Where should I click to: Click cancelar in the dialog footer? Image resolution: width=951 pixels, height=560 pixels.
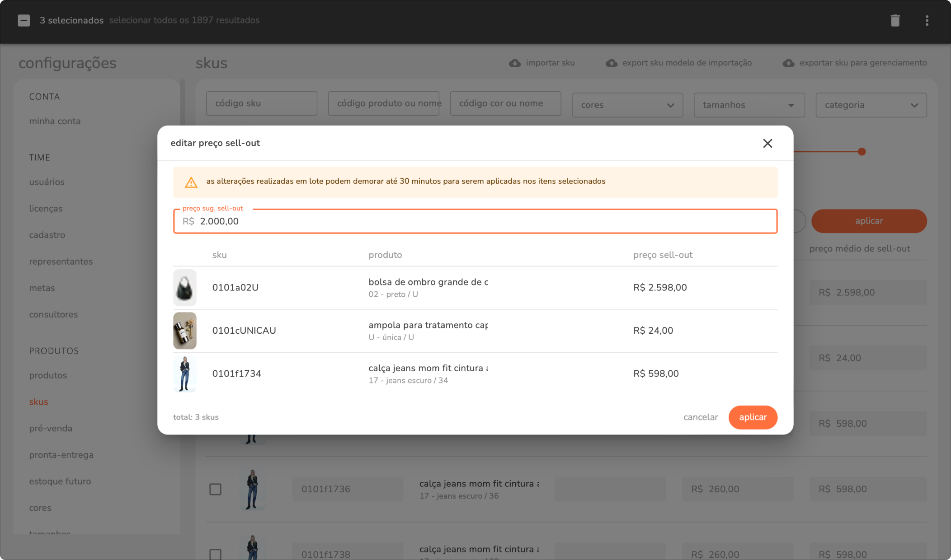point(700,417)
